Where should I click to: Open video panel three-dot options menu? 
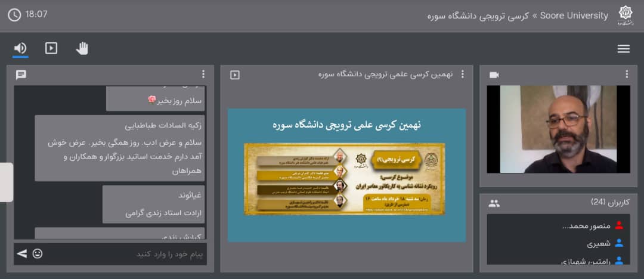(x=627, y=75)
